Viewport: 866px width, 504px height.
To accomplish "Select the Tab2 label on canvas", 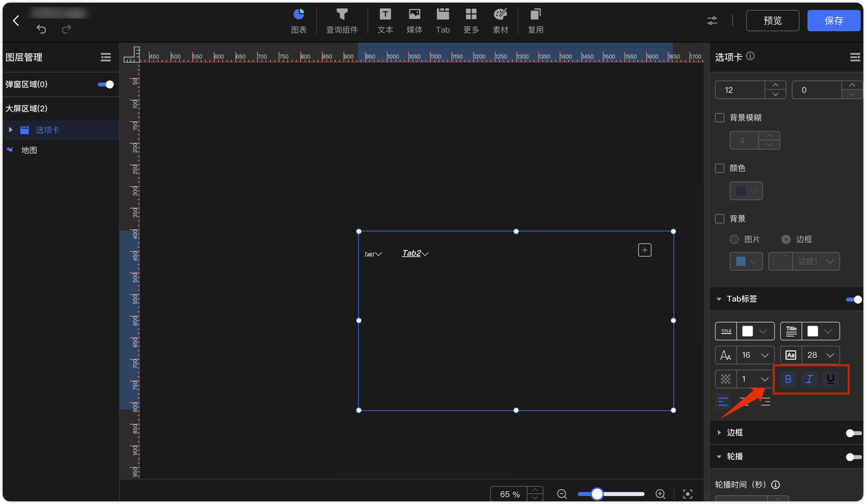I will 411,252.
